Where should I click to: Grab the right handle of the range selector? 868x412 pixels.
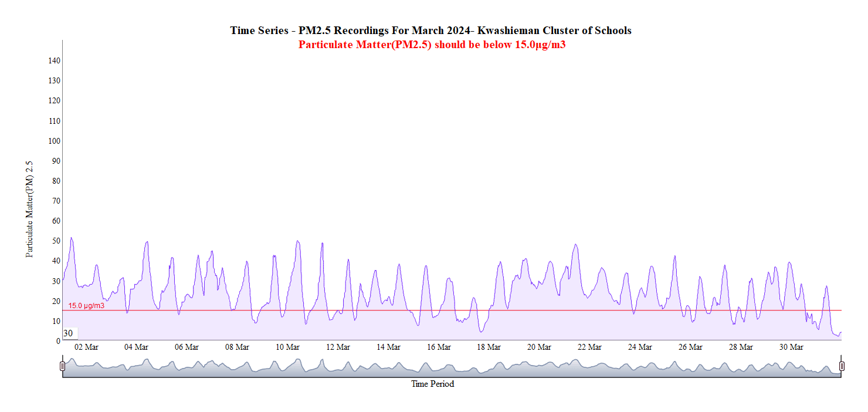pos(842,366)
